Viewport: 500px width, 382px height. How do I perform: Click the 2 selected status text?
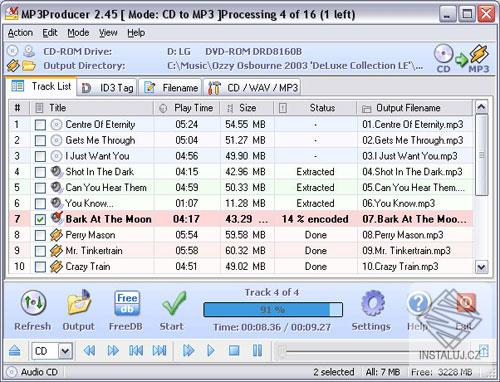point(334,372)
